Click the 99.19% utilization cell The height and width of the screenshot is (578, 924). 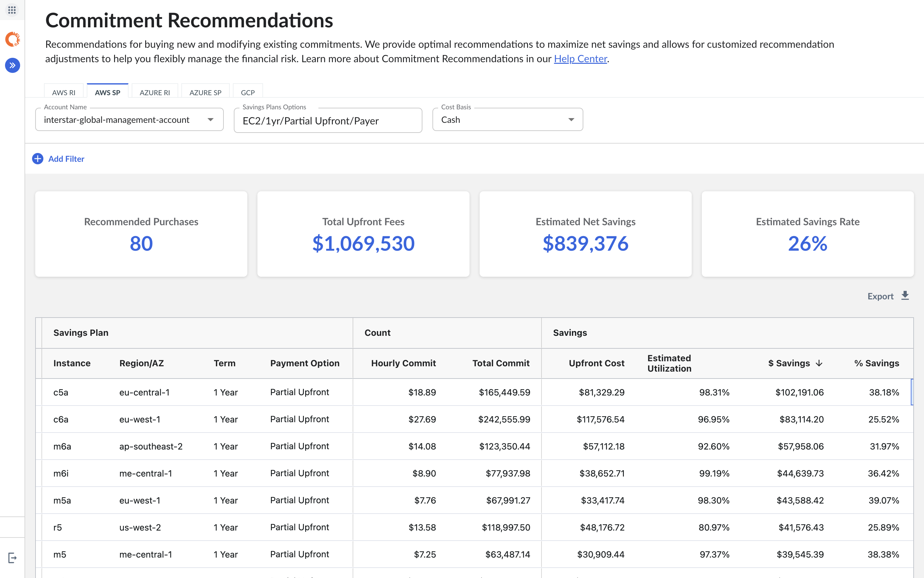point(714,474)
